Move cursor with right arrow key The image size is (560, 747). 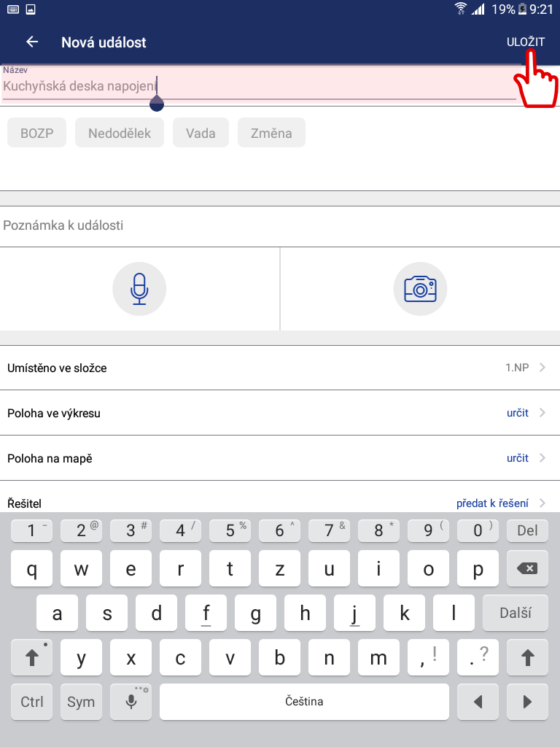[527, 701]
